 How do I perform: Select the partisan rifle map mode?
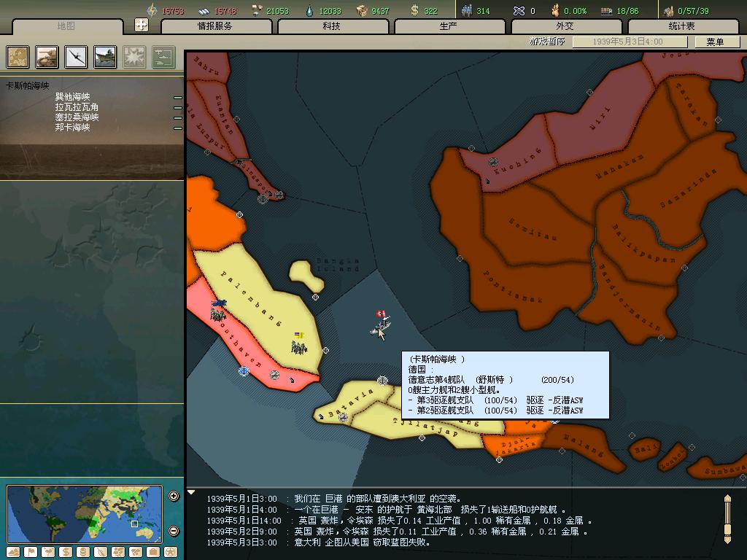pos(101,553)
